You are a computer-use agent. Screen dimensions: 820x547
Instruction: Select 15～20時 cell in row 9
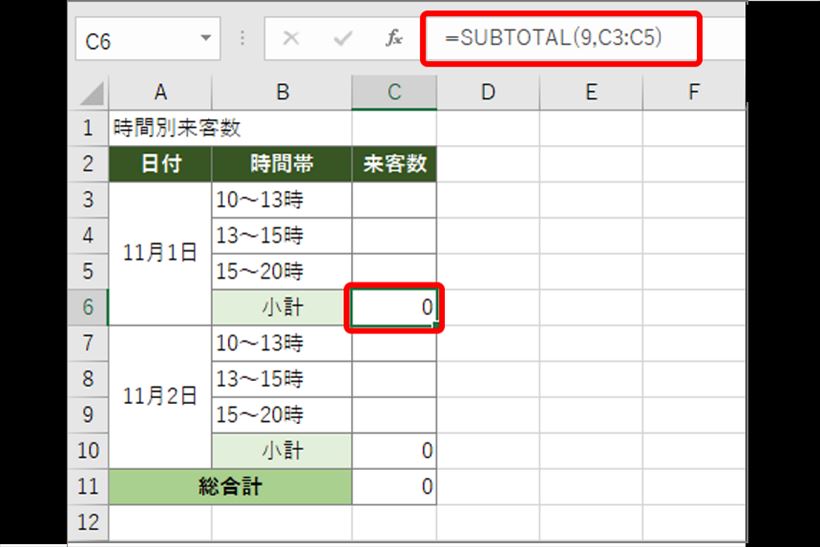[x=282, y=415]
